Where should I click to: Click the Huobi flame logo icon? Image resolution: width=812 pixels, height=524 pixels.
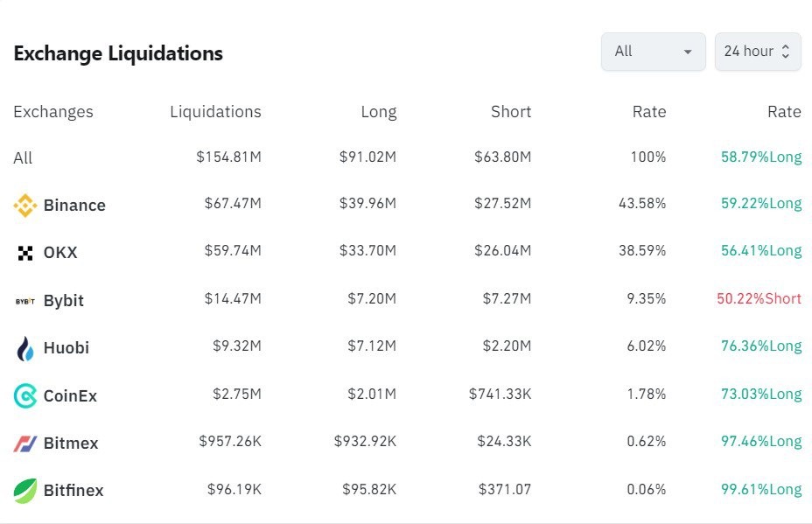25,348
